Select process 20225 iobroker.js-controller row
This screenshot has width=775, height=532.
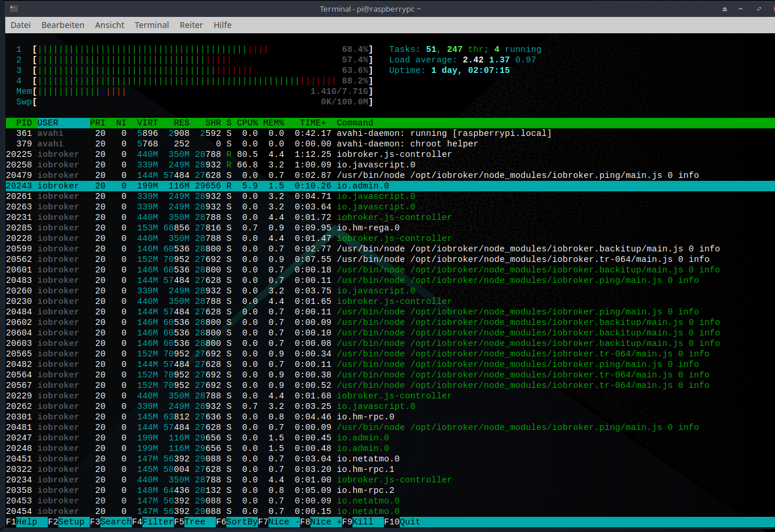point(394,154)
